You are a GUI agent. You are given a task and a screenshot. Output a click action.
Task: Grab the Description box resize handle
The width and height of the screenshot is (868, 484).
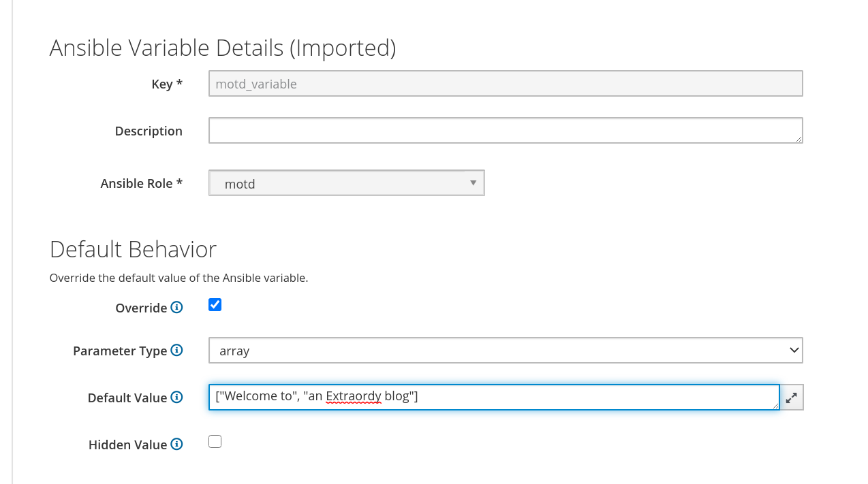click(x=799, y=139)
